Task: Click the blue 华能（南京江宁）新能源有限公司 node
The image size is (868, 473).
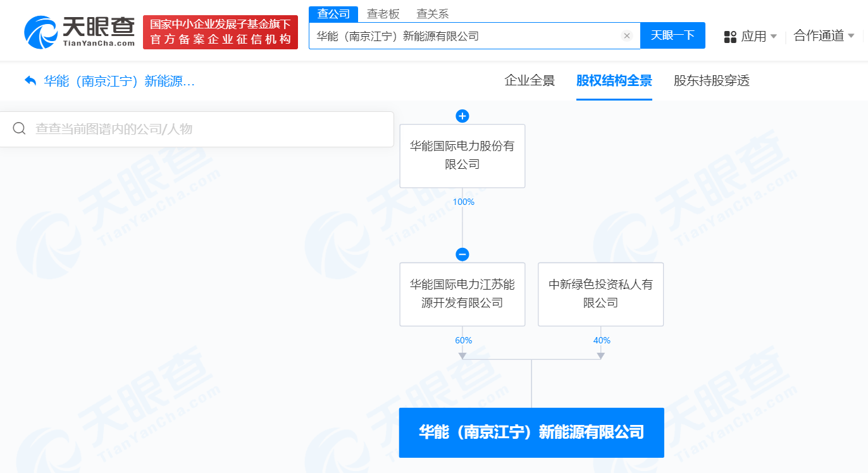Action: (x=531, y=433)
